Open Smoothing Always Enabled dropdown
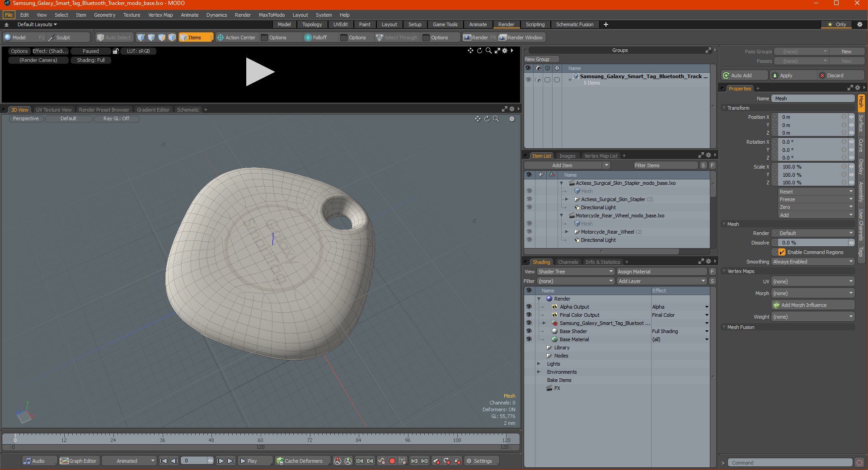 813,262
